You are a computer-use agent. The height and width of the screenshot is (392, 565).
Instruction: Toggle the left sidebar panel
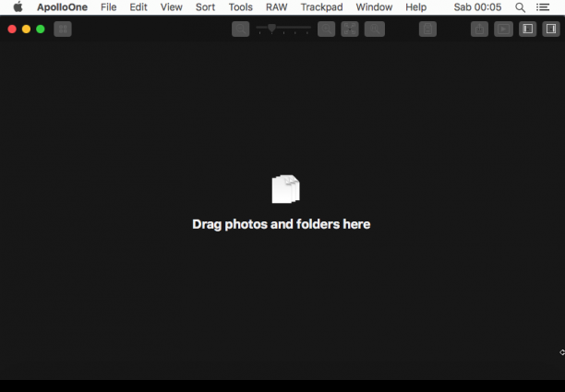(x=528, y=30)
